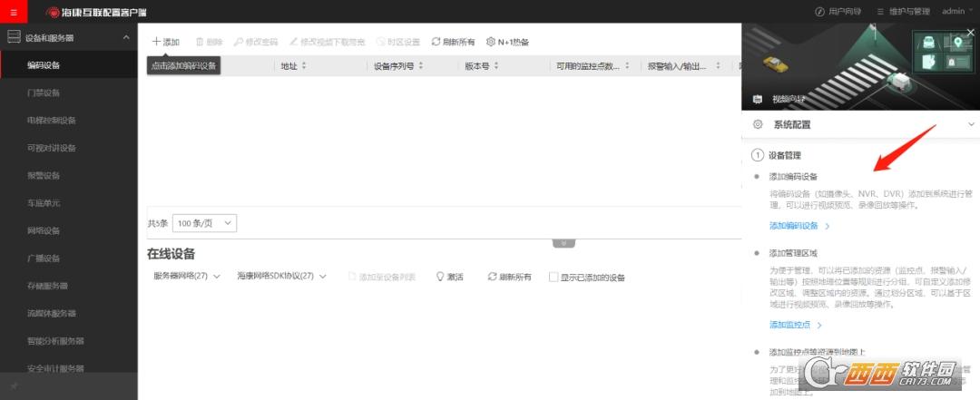Open the 服务器网络(27) dropdown
Screen dimensions: 980x400
pyautogui.click(x=187, y=277)
